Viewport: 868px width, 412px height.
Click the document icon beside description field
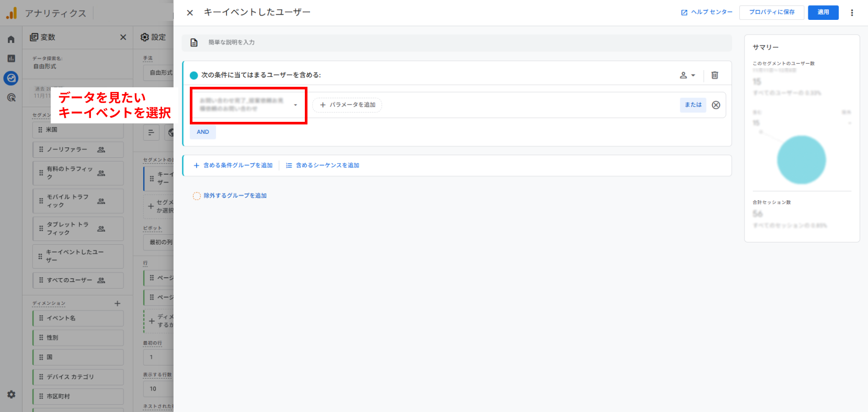point(194,43)
